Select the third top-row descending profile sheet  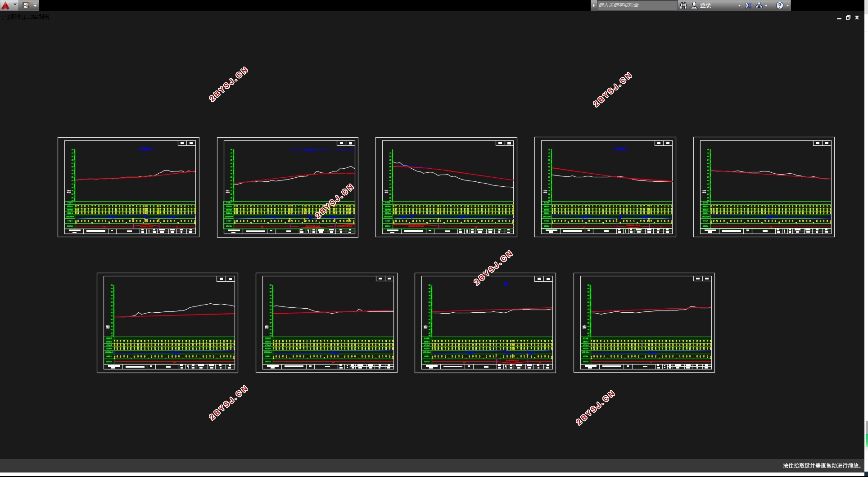(446, 187)
